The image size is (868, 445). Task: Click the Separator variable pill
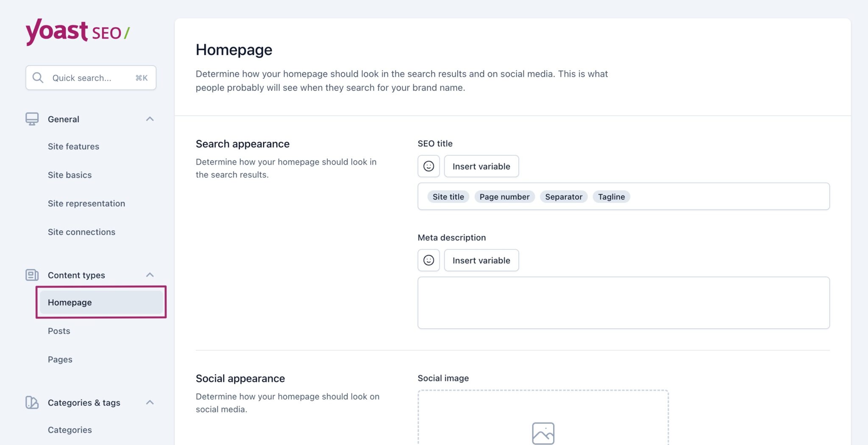click(x=564, y=196)
